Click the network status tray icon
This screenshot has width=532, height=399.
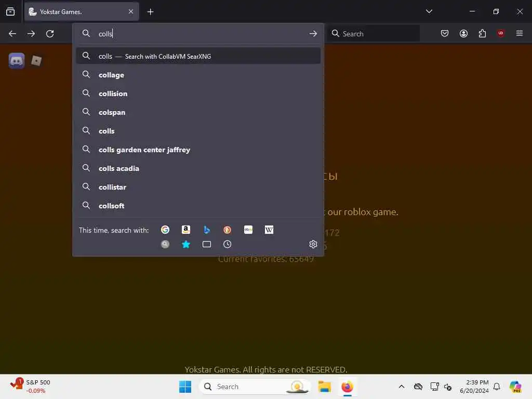pos(434,387)
